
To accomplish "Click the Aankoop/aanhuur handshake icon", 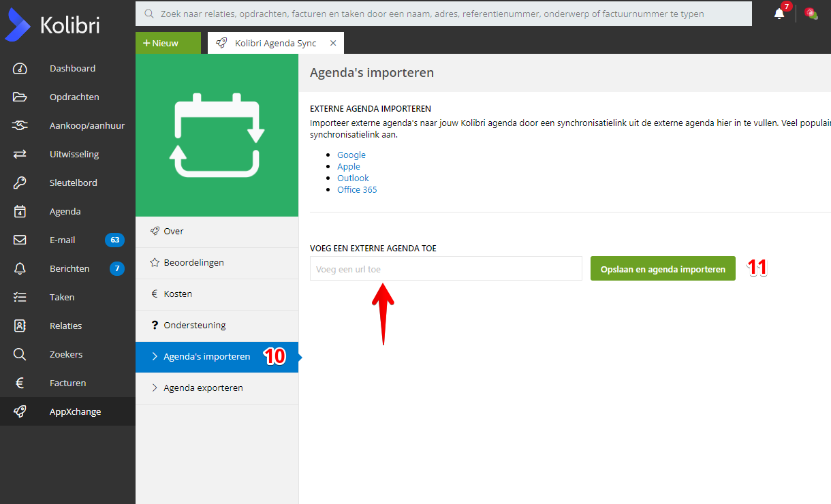I will (20, 125).
